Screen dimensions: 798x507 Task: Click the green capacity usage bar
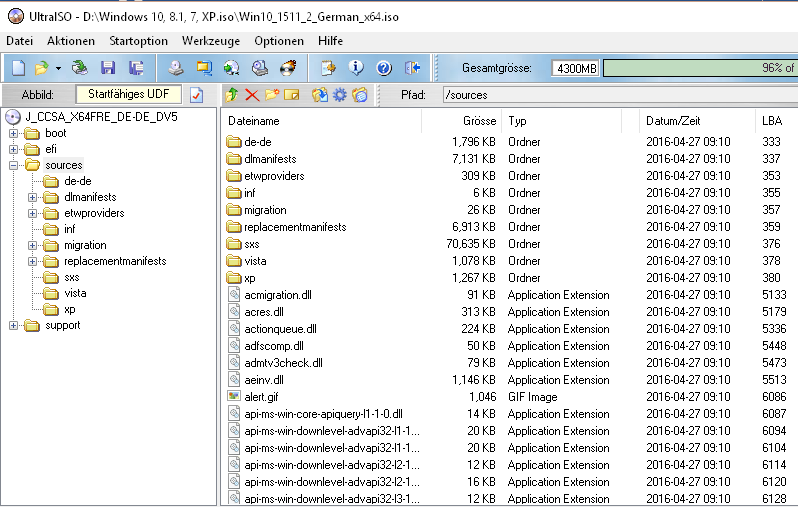(700, 68)
